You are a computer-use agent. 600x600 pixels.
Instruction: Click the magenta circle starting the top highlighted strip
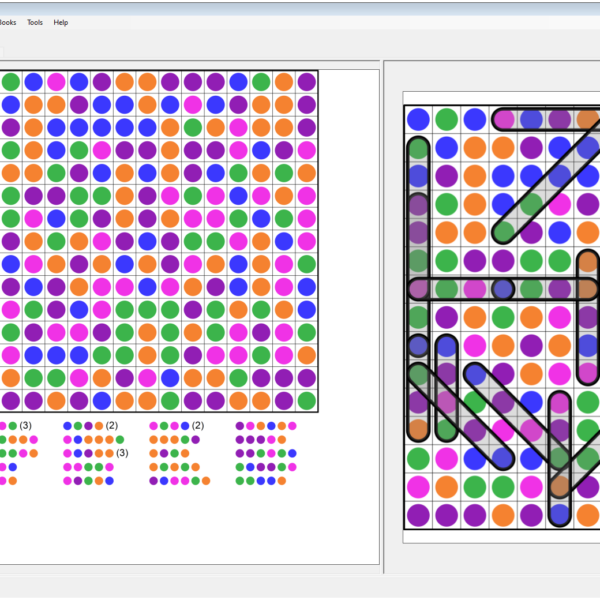pyautogui.click(x=504, y=119)
